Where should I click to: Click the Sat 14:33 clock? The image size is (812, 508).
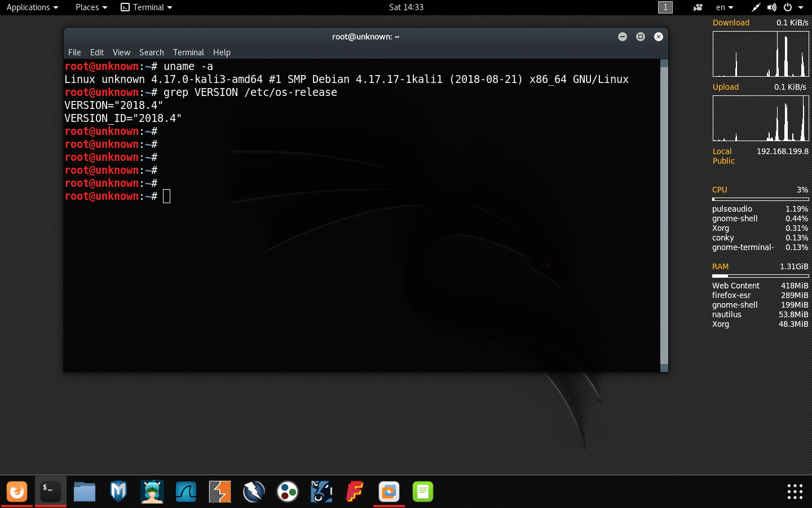coord(406,7)
